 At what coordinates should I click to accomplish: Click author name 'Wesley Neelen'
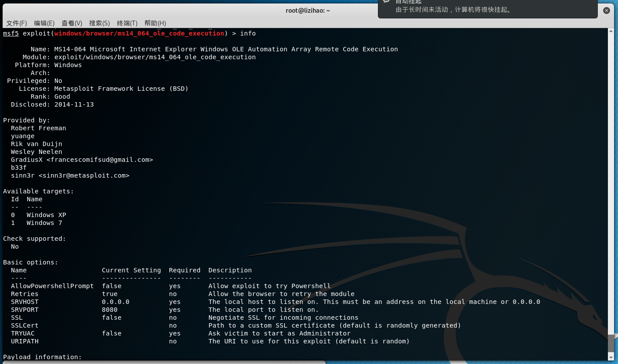(36, 152)
